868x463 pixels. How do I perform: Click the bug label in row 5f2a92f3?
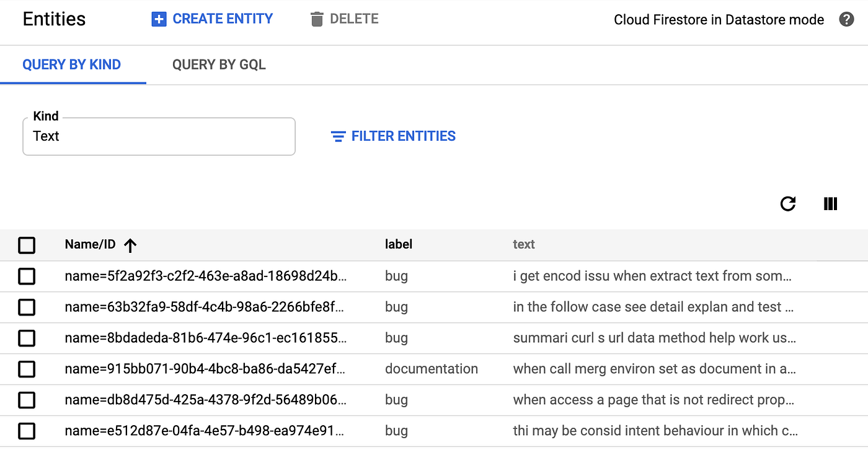click(396, 276)
